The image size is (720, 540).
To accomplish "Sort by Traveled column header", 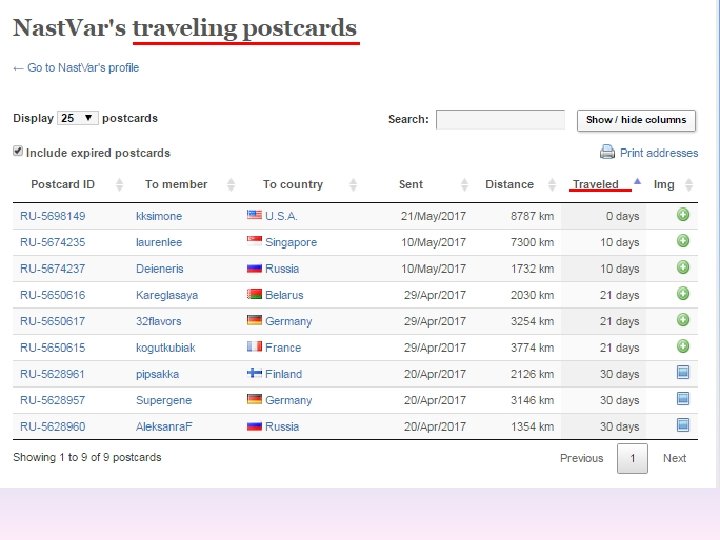I will (596, 184).
